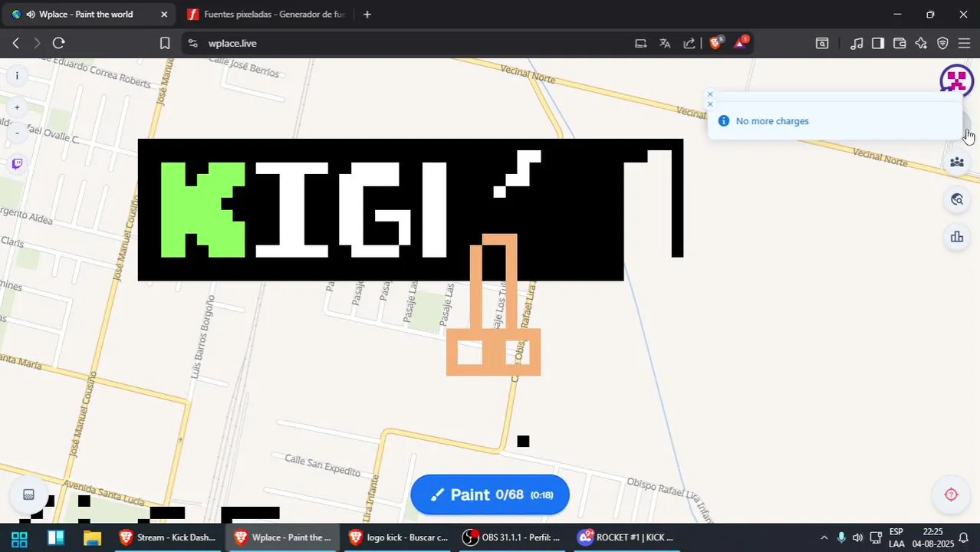Open File Explorer from the taskbar
This screenshot has height=552, width=980.
92,537
